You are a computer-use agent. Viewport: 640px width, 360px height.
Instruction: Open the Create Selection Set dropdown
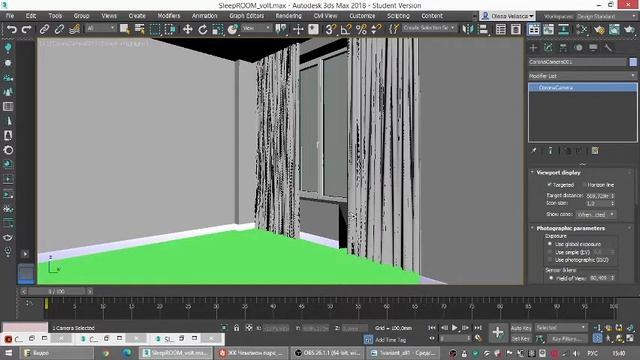429,28
